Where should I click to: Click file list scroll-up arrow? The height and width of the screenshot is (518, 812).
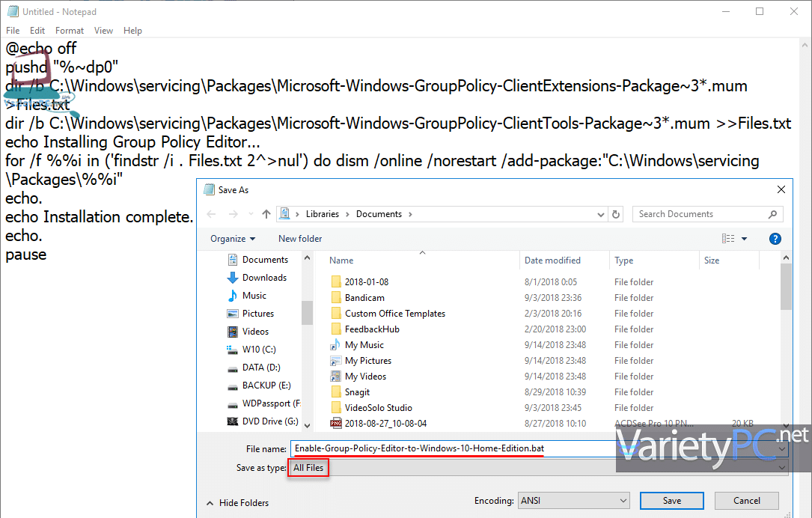click(x=786, y=258)
